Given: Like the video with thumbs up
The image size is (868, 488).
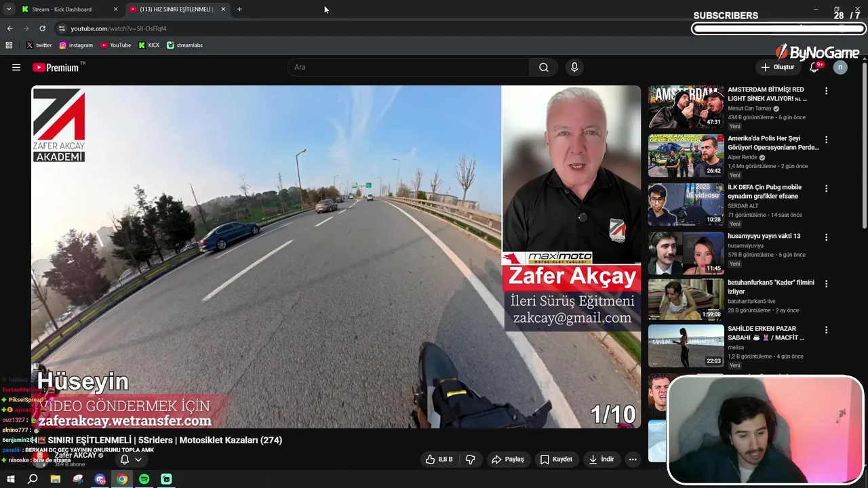Looking at the screenshot, I should (439, 460).
